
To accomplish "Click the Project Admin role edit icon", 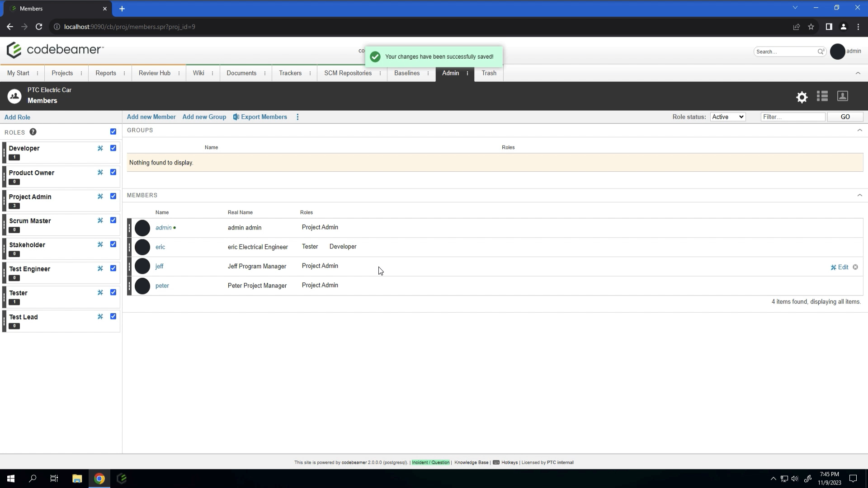I will (x=100, y=196).
